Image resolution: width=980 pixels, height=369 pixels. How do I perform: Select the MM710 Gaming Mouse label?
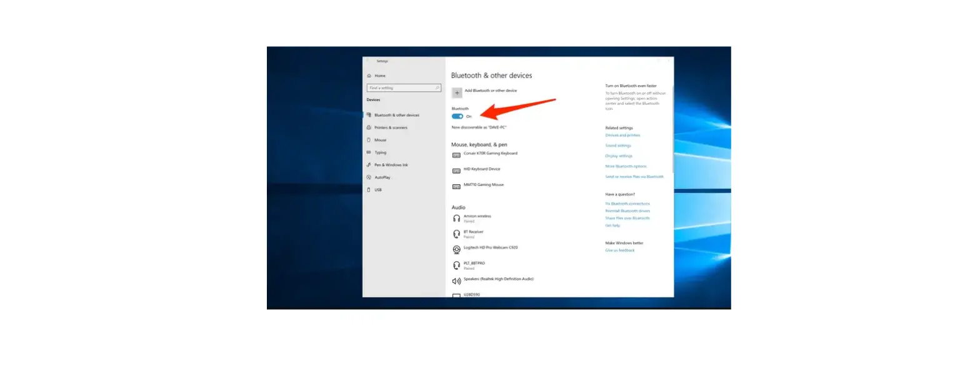484,184
